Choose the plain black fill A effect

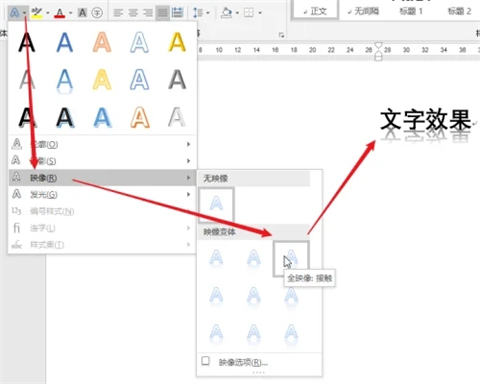(x=27, y=43)
